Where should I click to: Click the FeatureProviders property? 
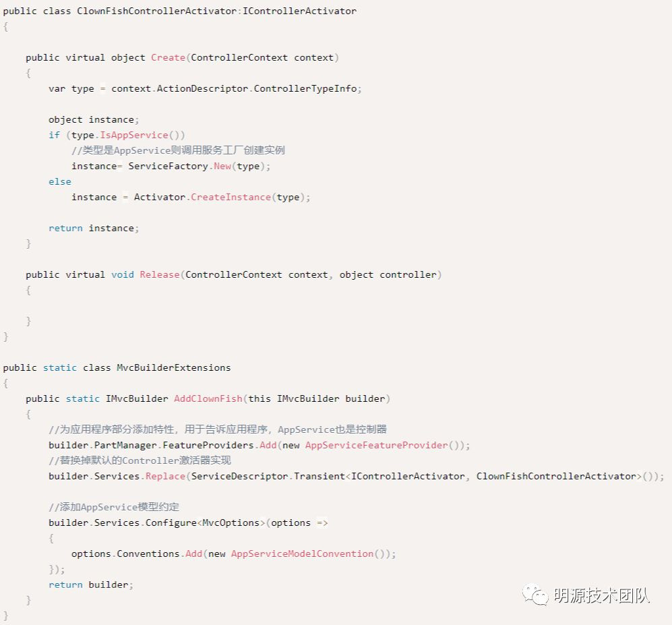click(x=208, y=446)
